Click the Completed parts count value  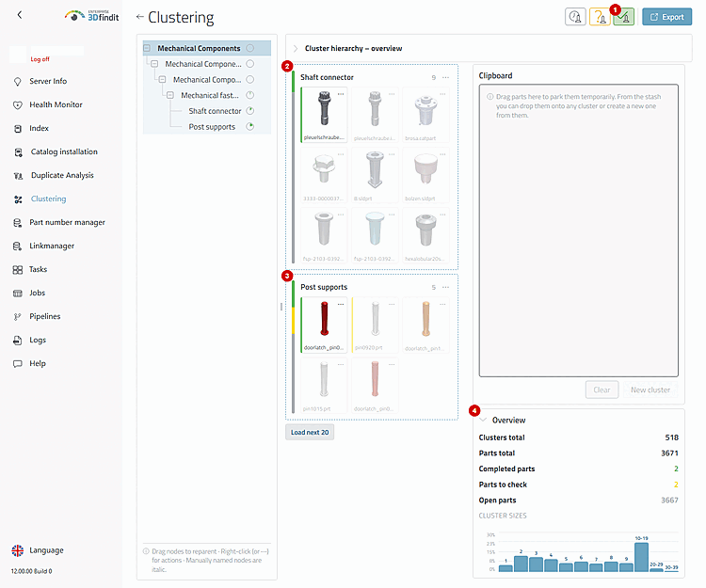(676, 469)
